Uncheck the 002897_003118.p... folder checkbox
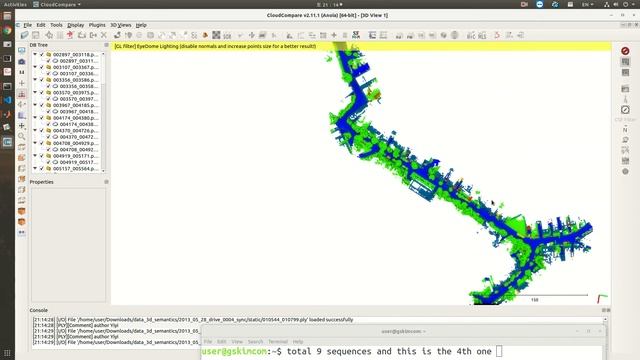 click(x=42, y=54)
